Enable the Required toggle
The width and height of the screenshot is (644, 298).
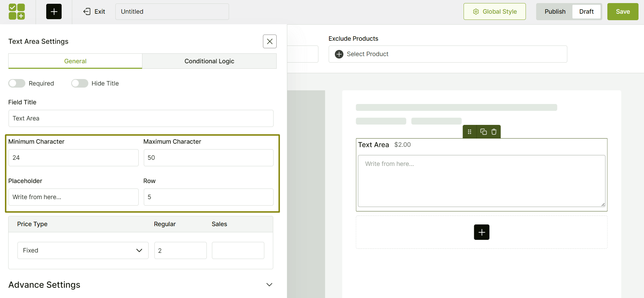click(17, 83)
